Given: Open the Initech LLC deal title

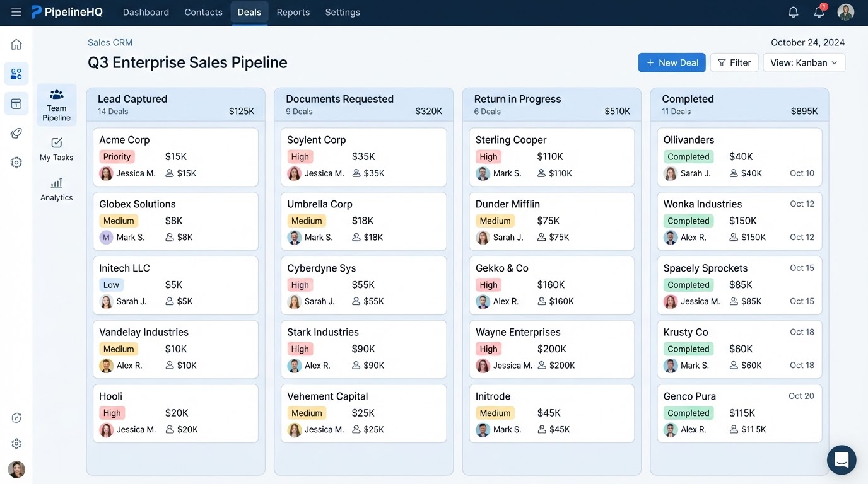Looking at the screenshot, I should tap(124, 268).
